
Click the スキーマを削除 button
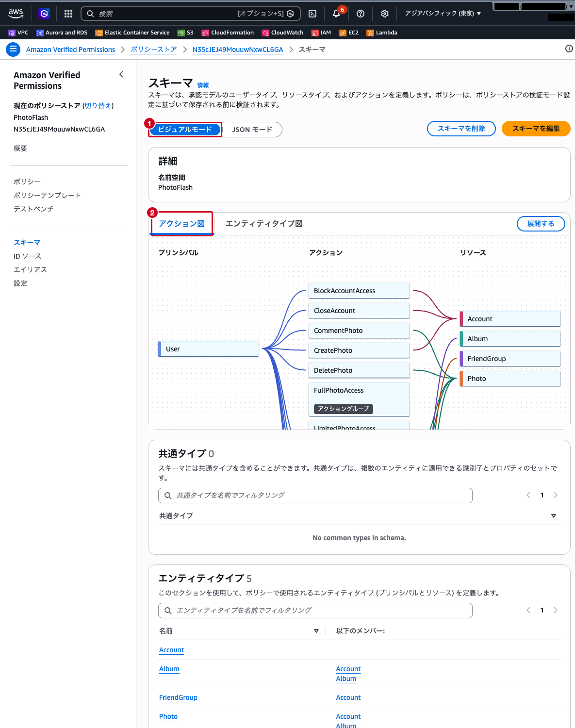click(461, 129)
